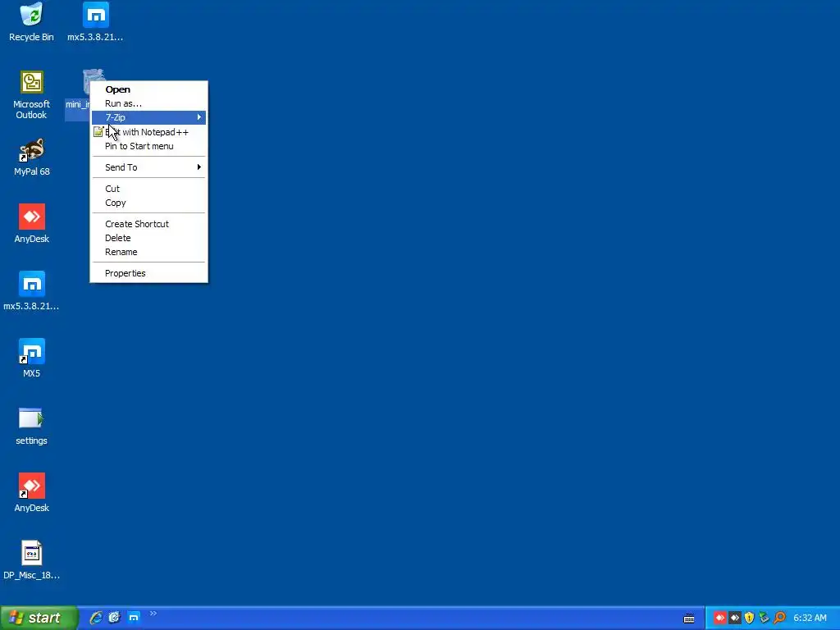Choose Run as... in the context menu
Viewport: 840px width, 630px height.
[149, 103]
